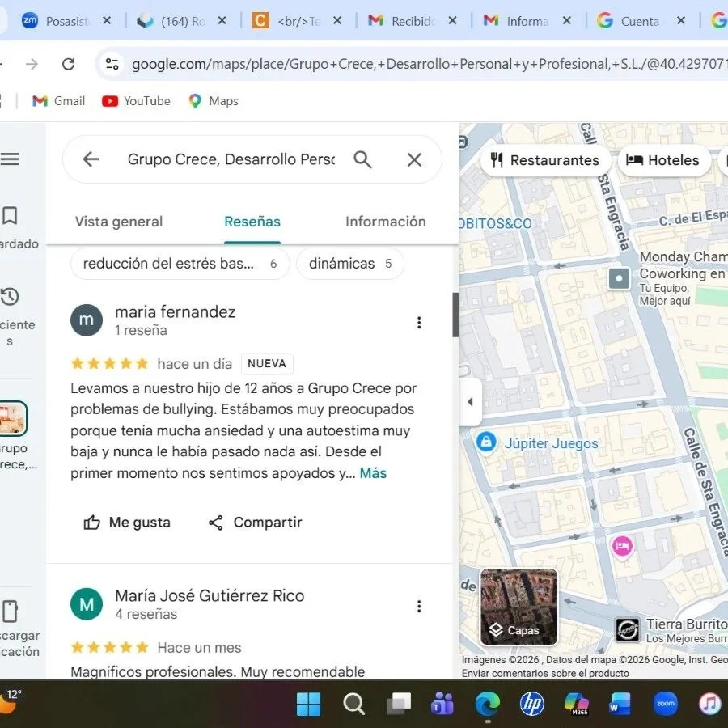Open Zoom from taskbar

666,704
